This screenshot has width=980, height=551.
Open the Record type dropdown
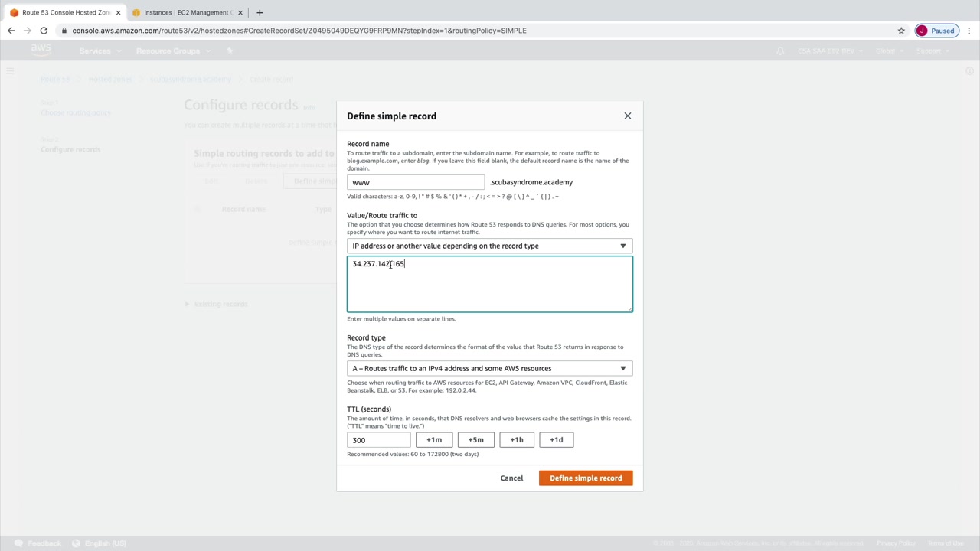490,368
